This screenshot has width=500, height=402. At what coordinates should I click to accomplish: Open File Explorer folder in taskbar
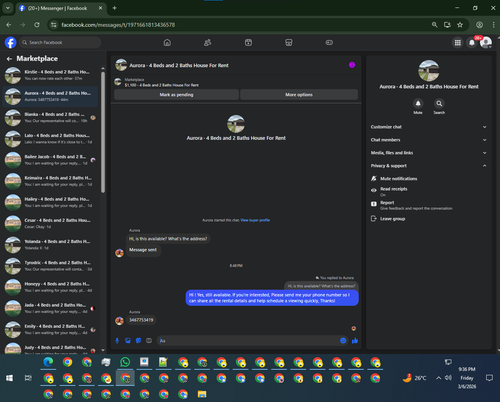tap(202, 394)
